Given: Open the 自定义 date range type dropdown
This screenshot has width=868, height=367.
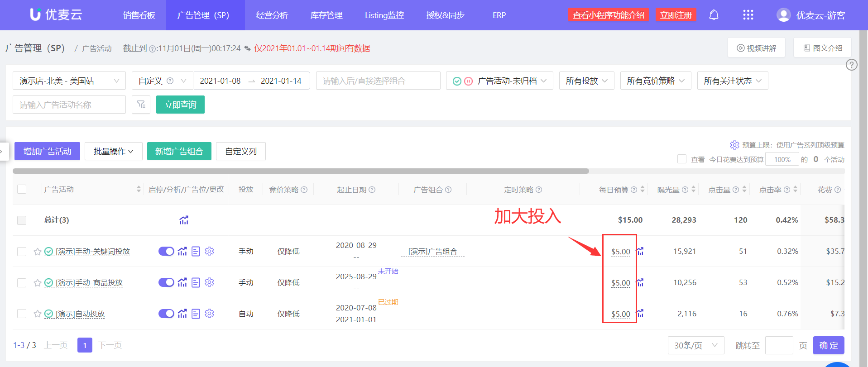Looking at the screenshot, I should pos(162,81).
